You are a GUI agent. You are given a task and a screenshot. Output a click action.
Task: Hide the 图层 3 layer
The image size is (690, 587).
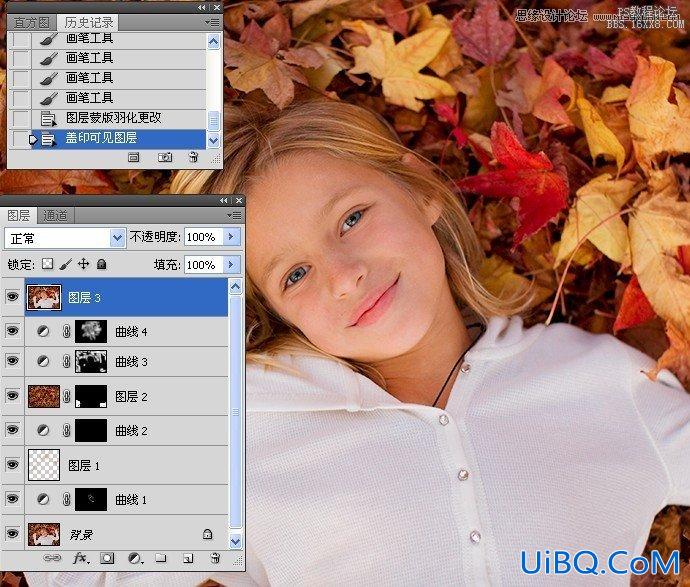coord(12,296)
